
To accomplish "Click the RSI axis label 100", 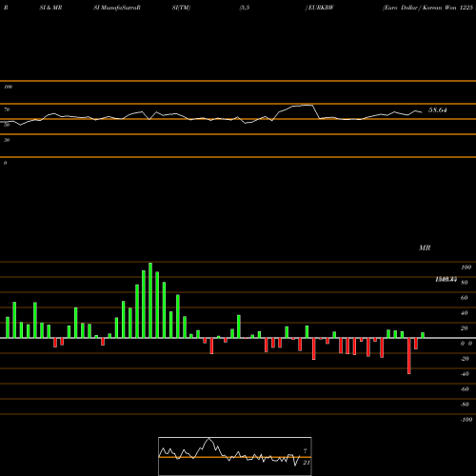I will 9,87.
